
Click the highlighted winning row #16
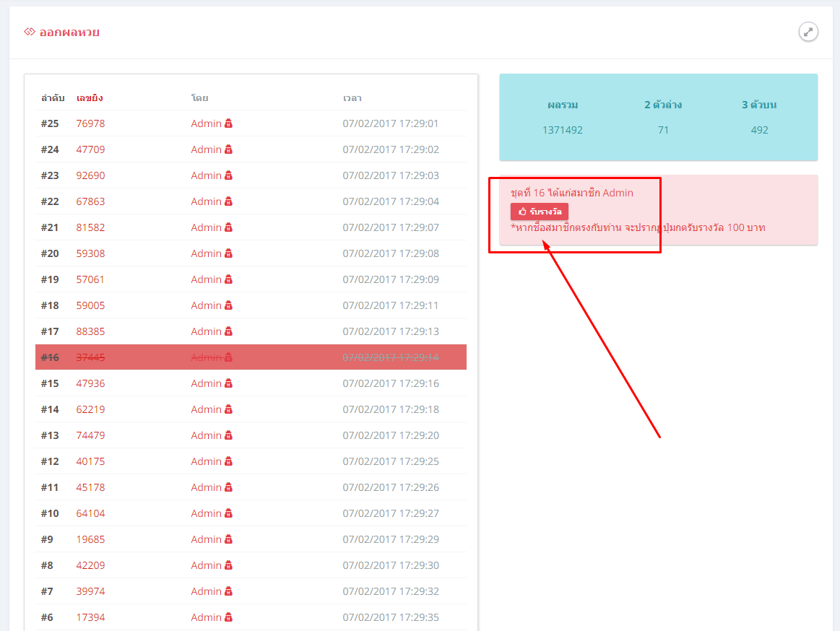click(251, 357)
